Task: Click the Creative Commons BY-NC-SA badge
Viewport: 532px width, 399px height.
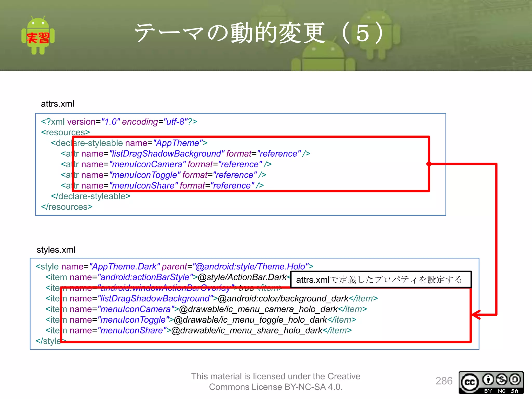Action: [x=491, y=382]
